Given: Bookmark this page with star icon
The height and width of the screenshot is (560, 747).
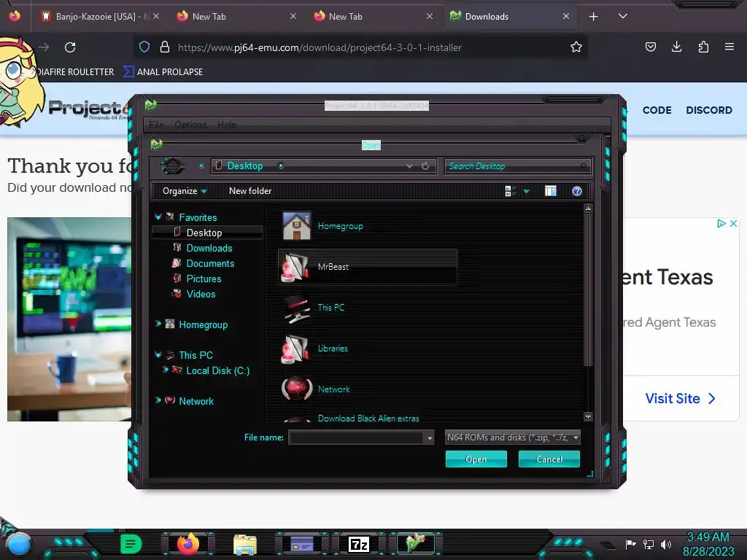Looking at the screenshot, I should coord(576,47).
